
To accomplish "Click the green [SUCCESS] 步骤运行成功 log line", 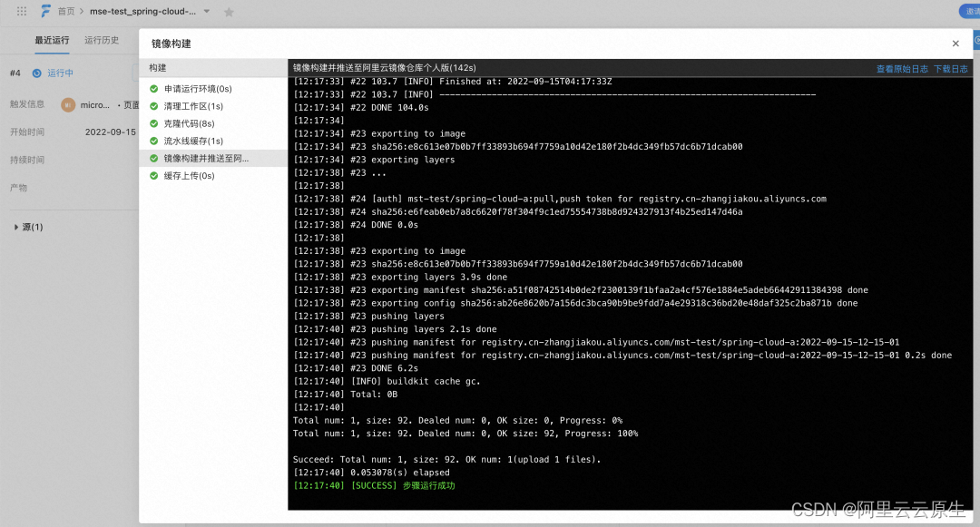I will coord(374,485).
